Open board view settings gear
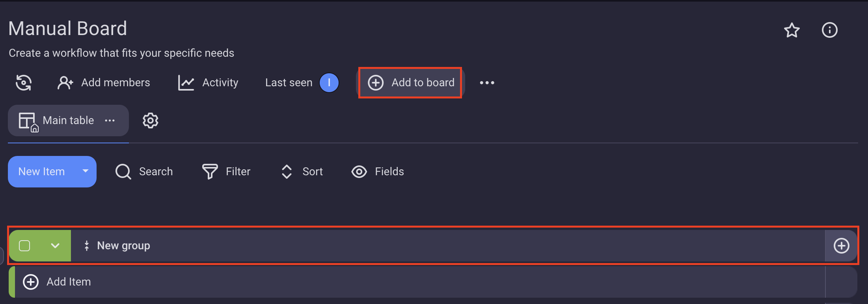Viewport: 868px width, 304px height. 150,120
